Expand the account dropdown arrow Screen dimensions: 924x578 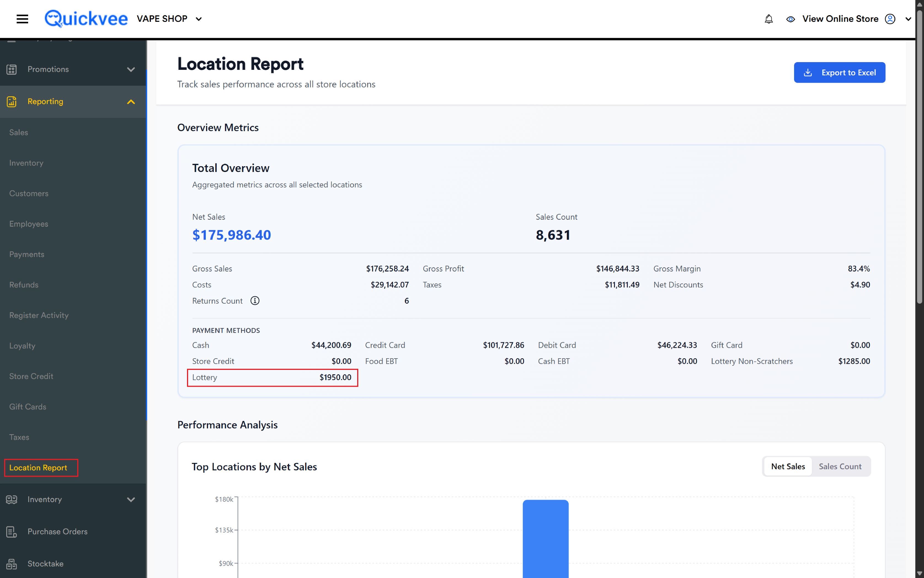click(908, 19)
